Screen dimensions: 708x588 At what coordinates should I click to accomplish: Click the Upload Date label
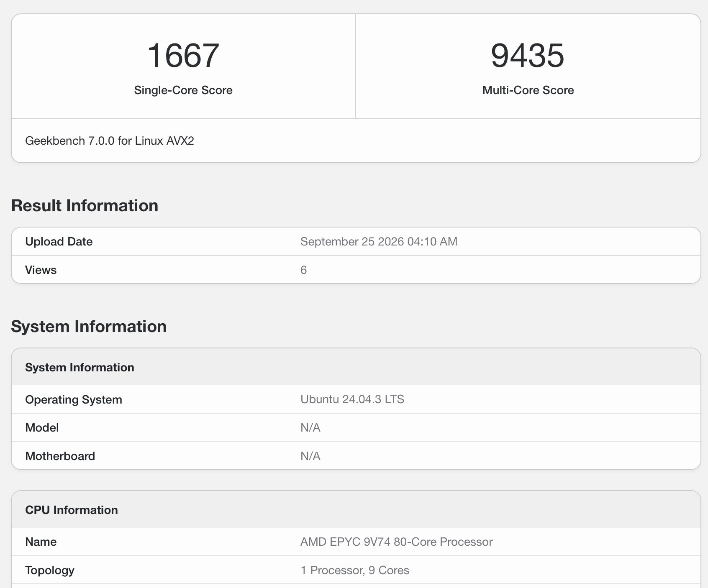[x=59, y=242]
